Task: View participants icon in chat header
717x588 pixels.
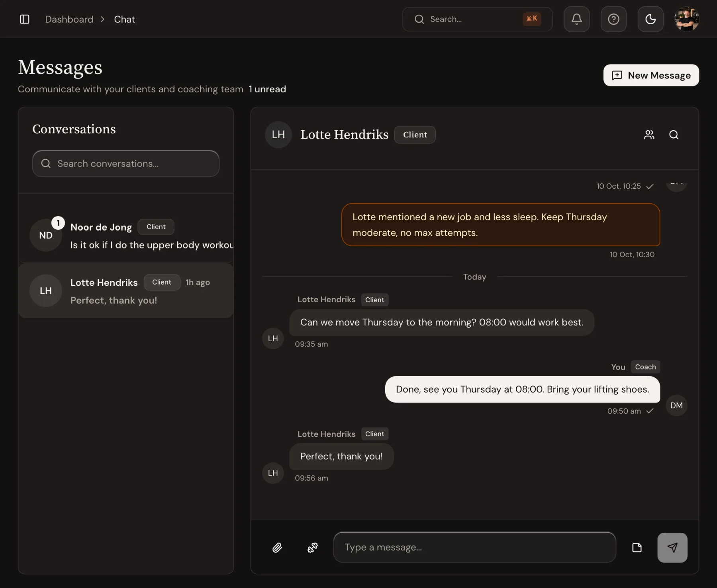Action: 649,135
